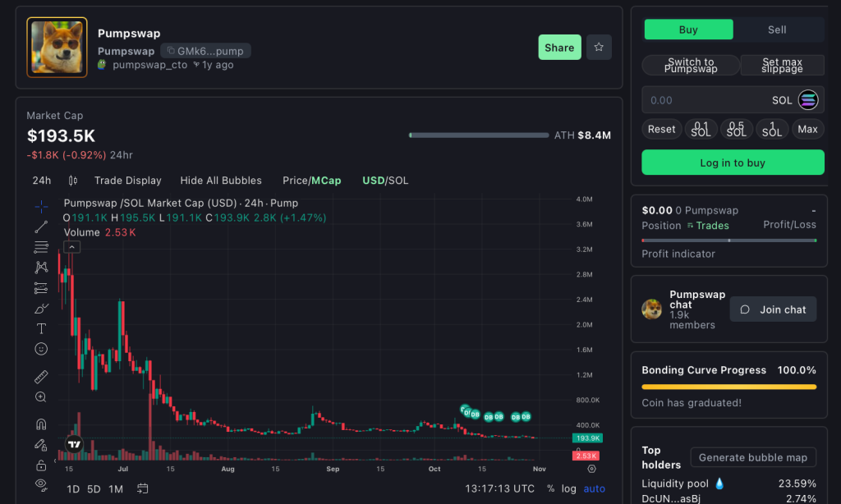Image resolution: width=841 pixels, height=504 pixels.
Task: Click the Join chat button
Action: 773,309
